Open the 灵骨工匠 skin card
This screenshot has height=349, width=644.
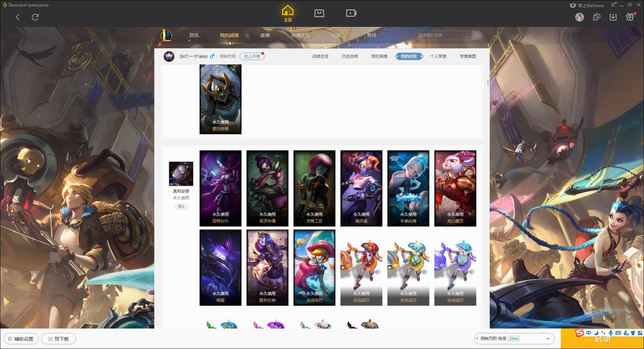pyautogui.click(x=314, y=188)
